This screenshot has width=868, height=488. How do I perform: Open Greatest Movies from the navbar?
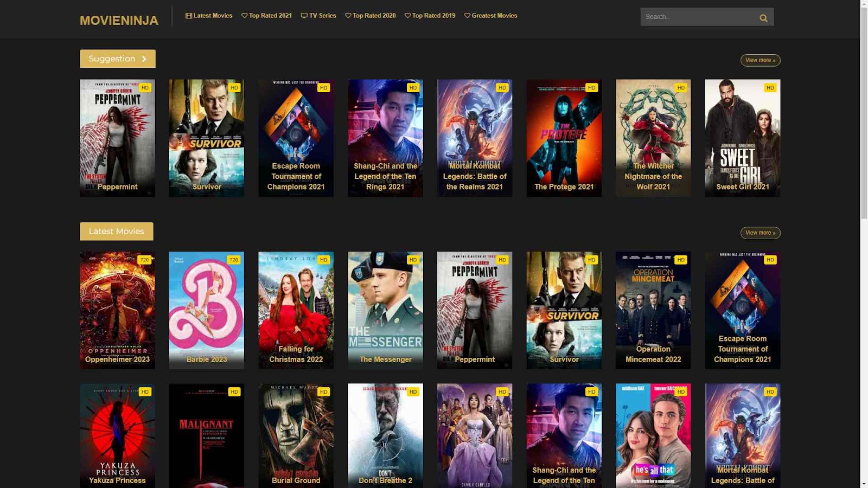(x=491, y=16)
